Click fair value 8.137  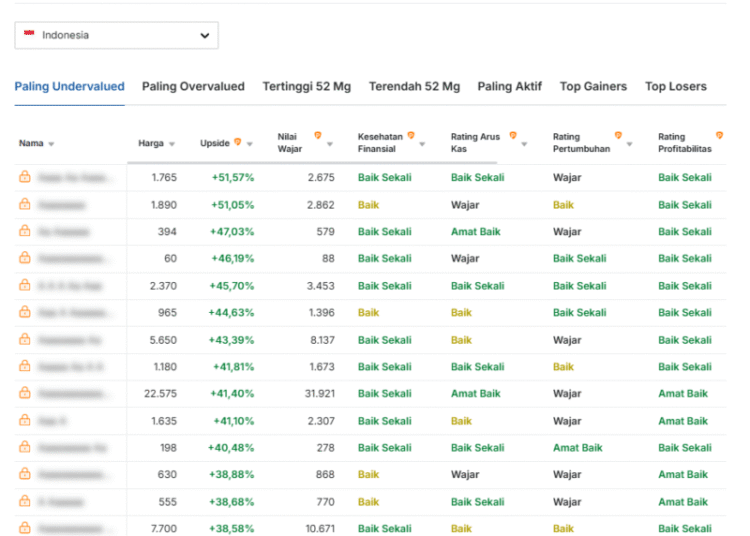click(x=322, y=340)
